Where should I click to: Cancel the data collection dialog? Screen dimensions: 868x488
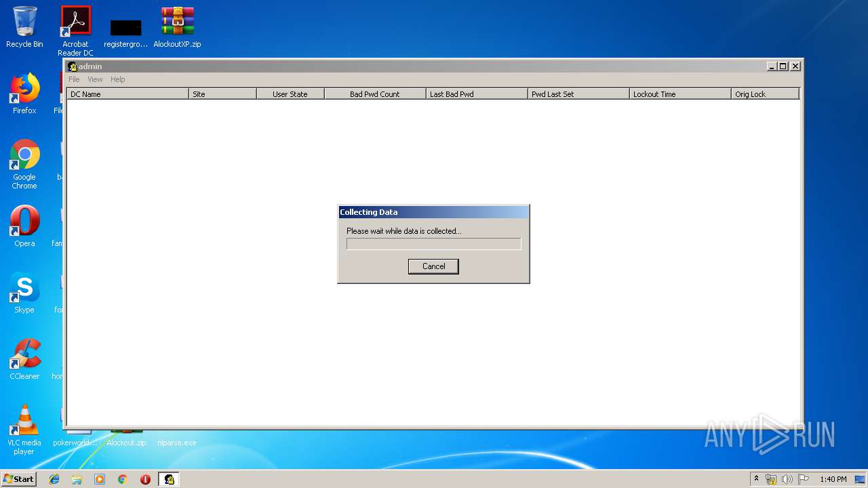[x=433, y=266]
